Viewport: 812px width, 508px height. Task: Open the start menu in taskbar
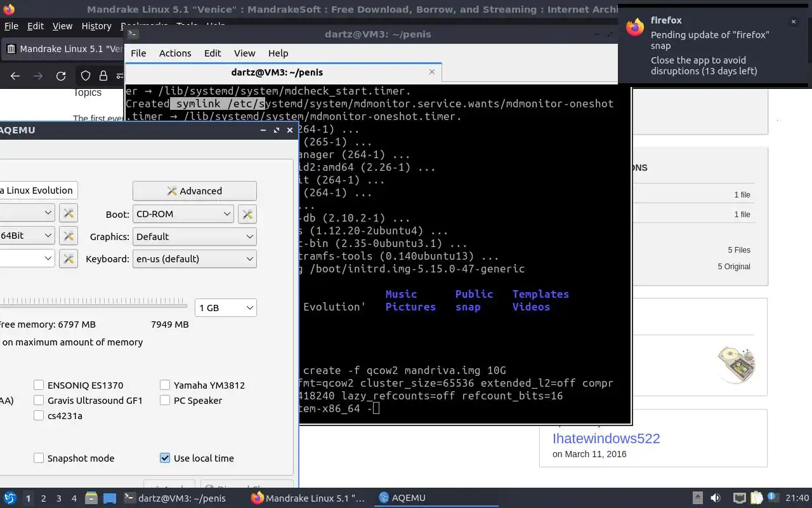pos(10,498)
